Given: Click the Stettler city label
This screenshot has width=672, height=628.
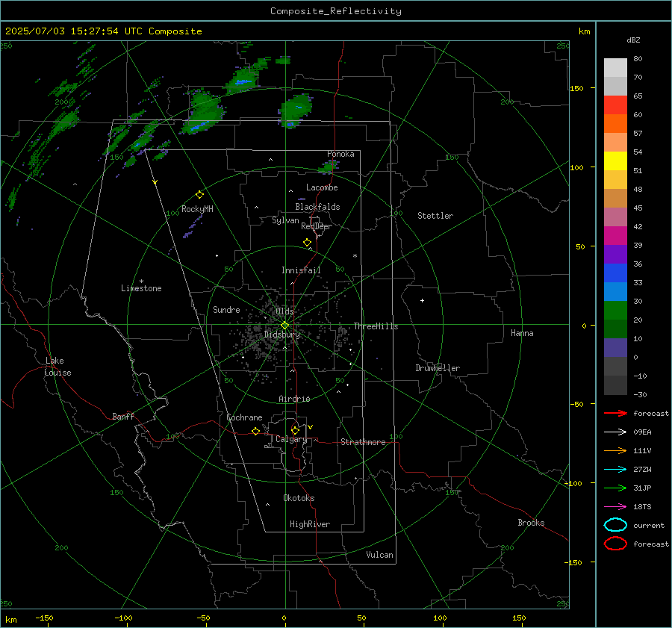Looking at the screenshot, I should (435, 216).
